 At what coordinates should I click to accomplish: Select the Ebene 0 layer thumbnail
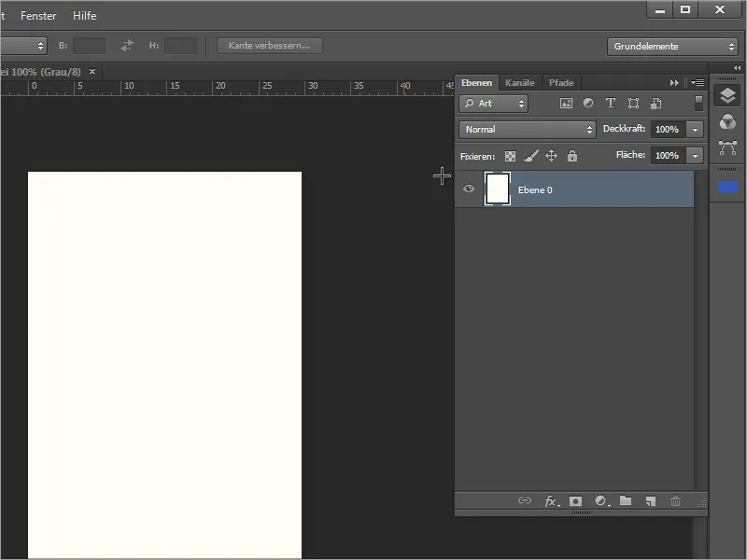pyautogui.click(x=497, y=189)
